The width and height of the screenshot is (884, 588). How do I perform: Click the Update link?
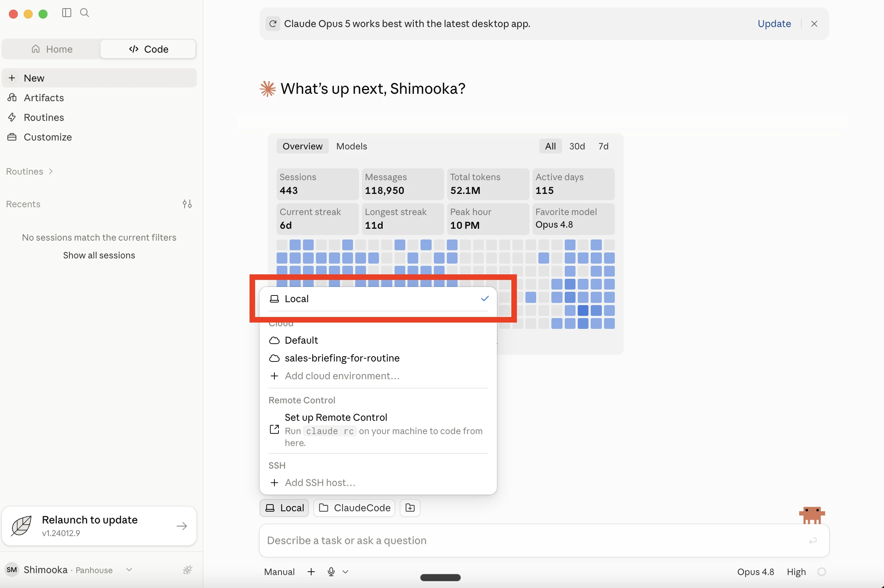774,24
